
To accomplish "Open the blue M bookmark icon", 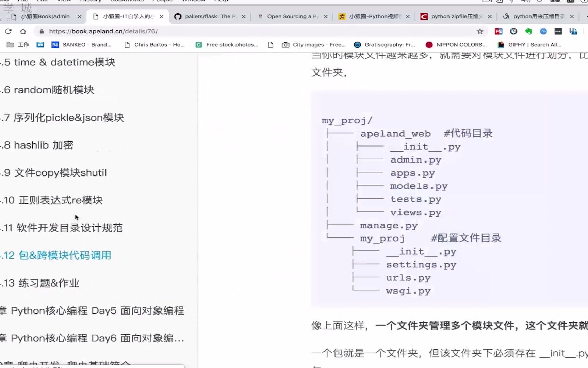I will coord(40,45).
